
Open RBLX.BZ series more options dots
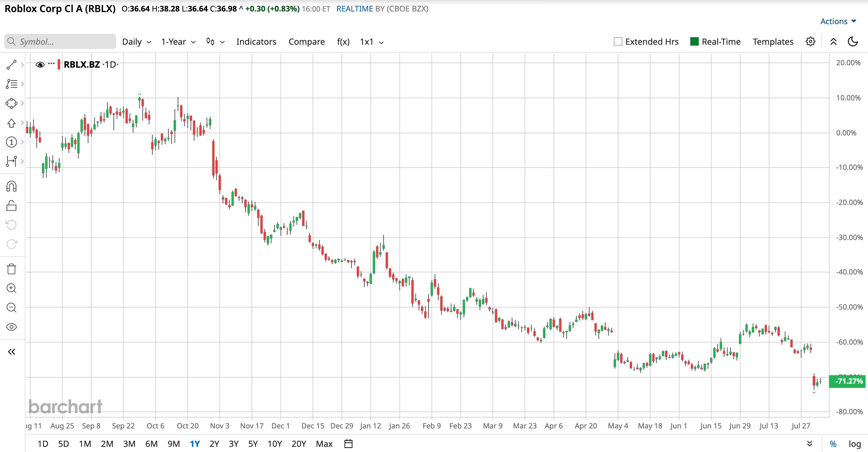coord(51,64)
